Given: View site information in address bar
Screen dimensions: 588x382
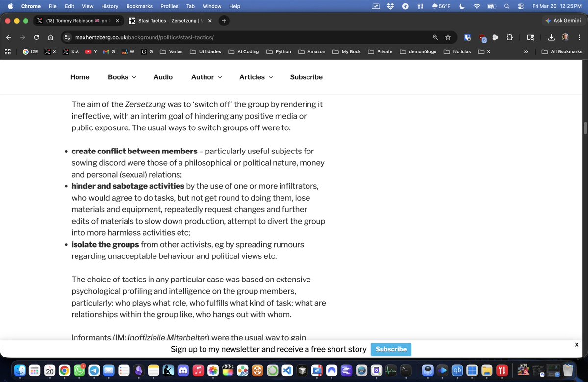Looking at the screenshot, I should click(x=67, y=37).
